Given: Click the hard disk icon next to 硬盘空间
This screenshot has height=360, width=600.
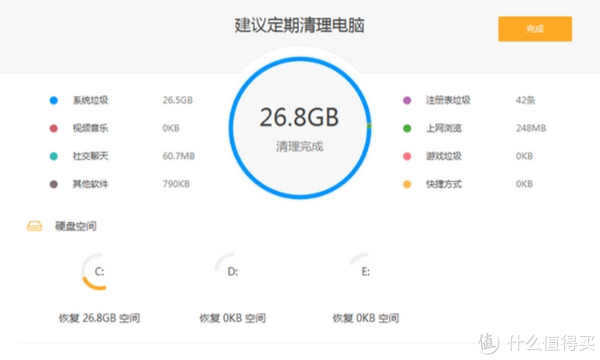Looking at the screenshot, I should 34,226.
